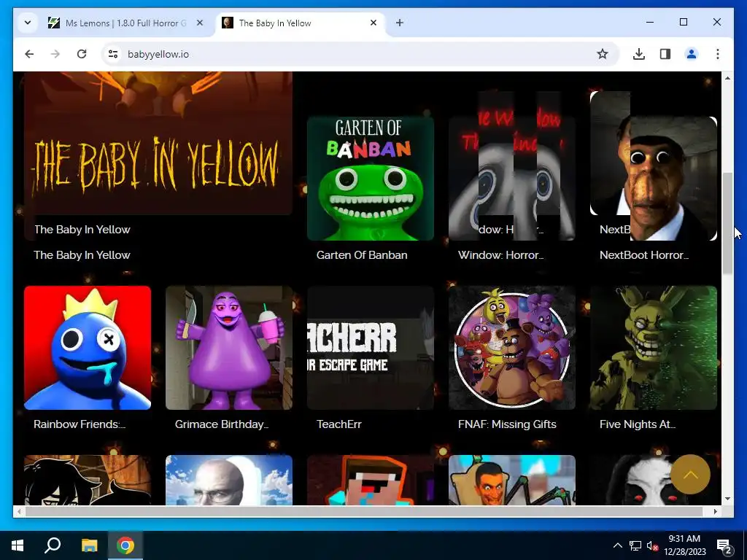Open the spider-legged head game thumbnail
The width and height of the screenshot is (747, 560).
(x=512, y=480)
